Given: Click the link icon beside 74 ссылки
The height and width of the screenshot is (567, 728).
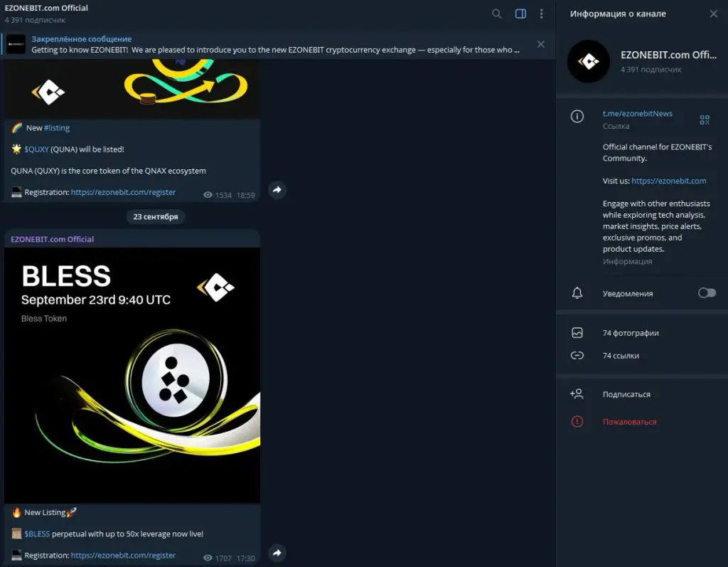Looking at the screenshot, I should [577, 356].
